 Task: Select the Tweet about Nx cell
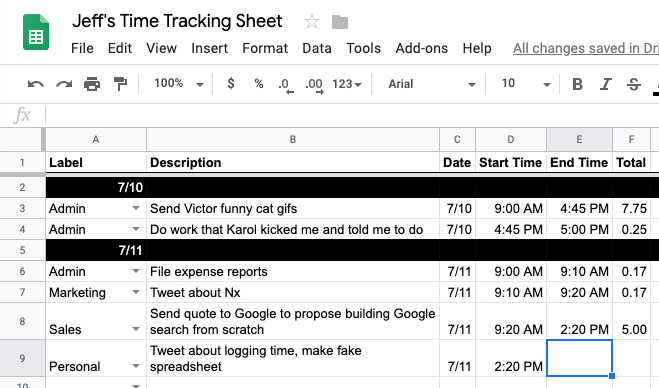293,292
